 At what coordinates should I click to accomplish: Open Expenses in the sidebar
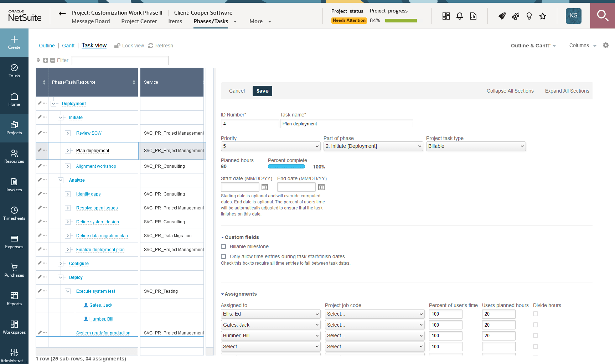click(x=14, y=242)
